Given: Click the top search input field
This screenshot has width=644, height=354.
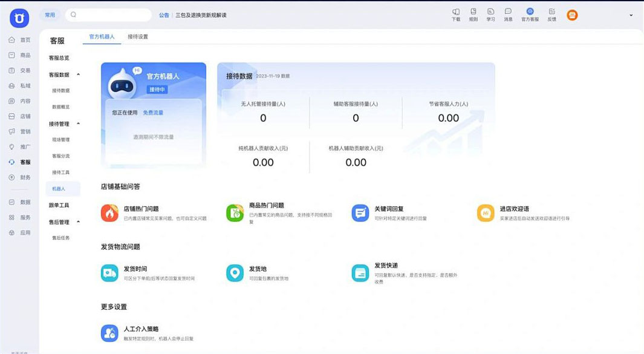Looking at the screenshot, I should [109, 15].
